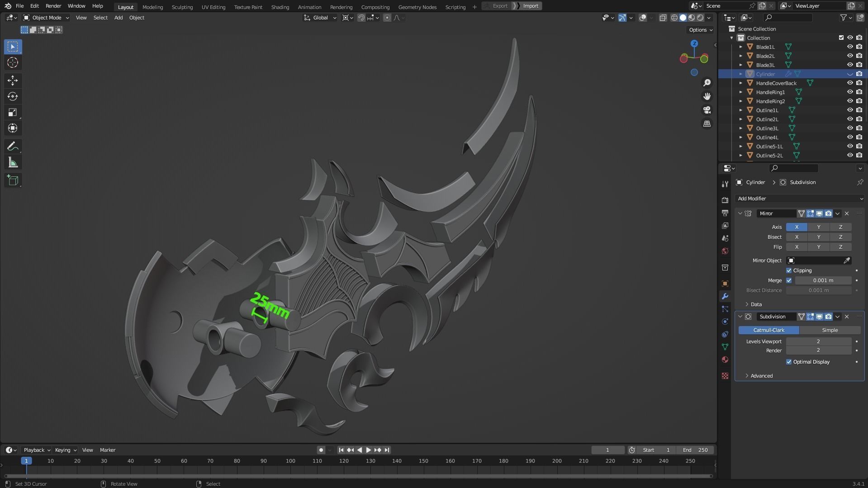Disable Blade2L in renders camera icon

859,56
